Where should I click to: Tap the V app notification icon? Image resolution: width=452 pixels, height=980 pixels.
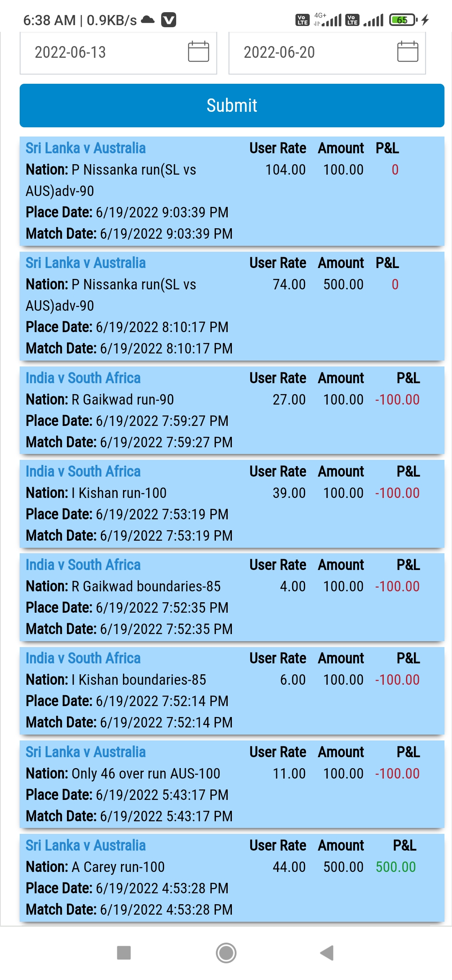pos(169,20)
